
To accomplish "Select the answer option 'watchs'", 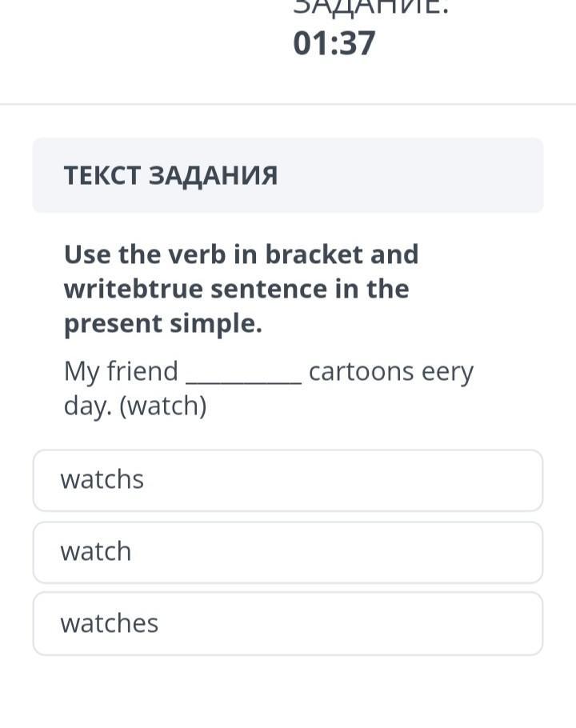I will 287,480.
